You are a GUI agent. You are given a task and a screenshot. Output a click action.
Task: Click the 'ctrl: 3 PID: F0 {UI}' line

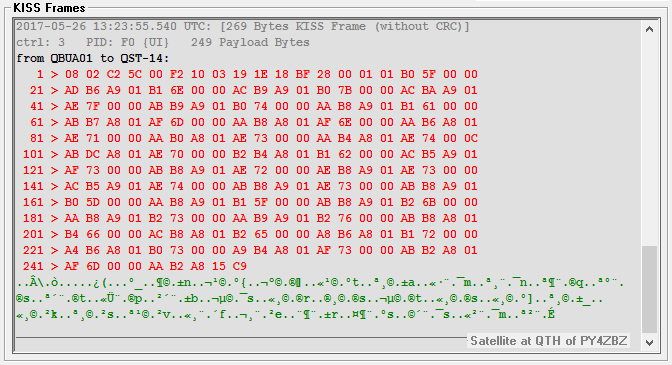click(93, 42)
